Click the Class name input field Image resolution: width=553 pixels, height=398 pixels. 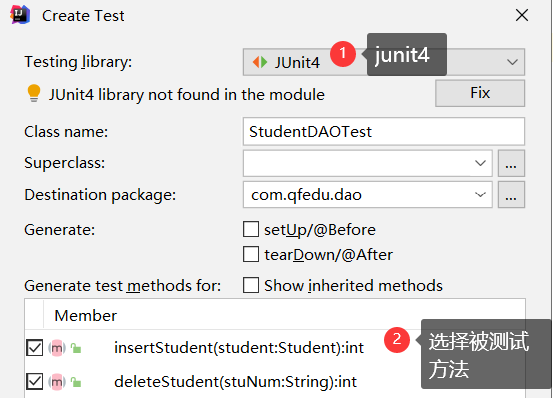384,131
